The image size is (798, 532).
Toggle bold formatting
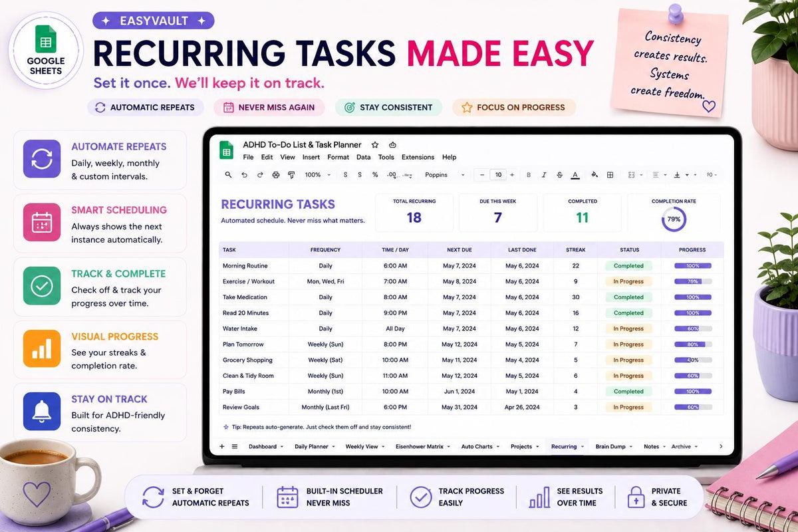pyautogui.click(x=529, y=175)
